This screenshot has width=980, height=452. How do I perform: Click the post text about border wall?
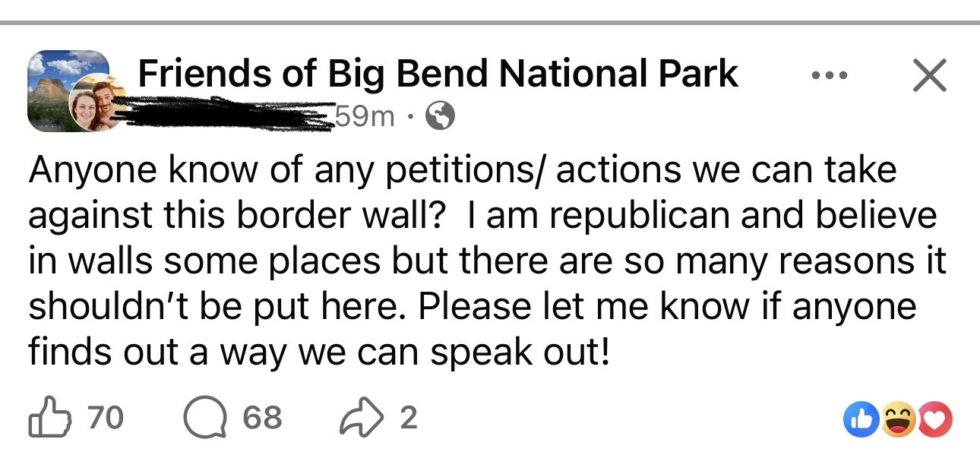(486, 260)
